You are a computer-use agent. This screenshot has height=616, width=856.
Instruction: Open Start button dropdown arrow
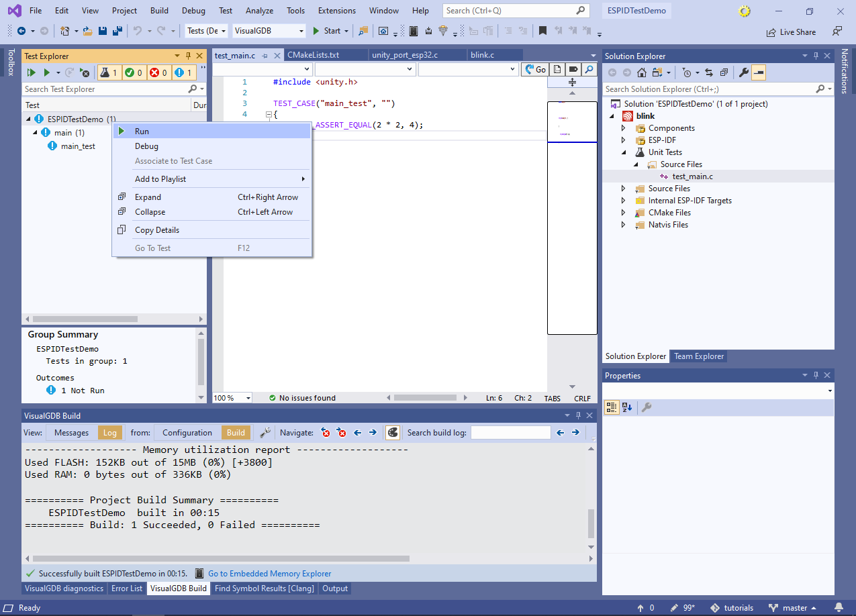pos(346,31)
